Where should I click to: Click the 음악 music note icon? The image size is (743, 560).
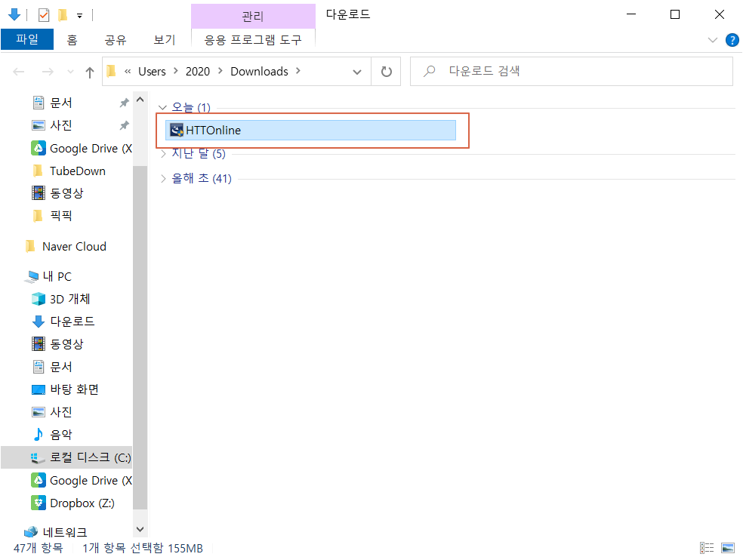[39, 435]
